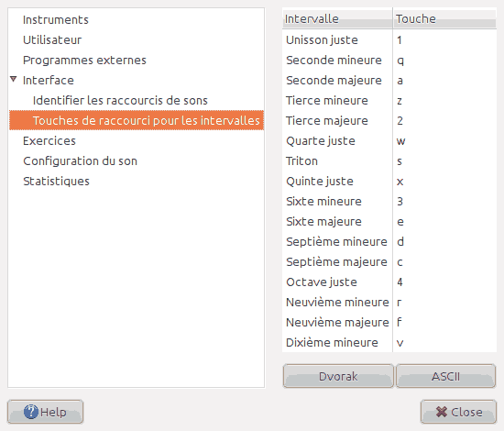Select the Sixte majeure row
This screenshot has width=504, height=431.
389,222
